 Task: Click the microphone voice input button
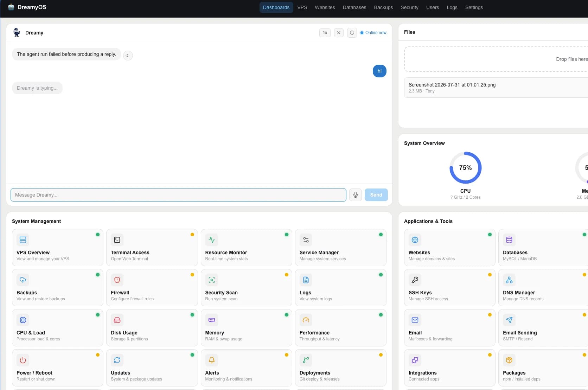[x=356, y=195]
